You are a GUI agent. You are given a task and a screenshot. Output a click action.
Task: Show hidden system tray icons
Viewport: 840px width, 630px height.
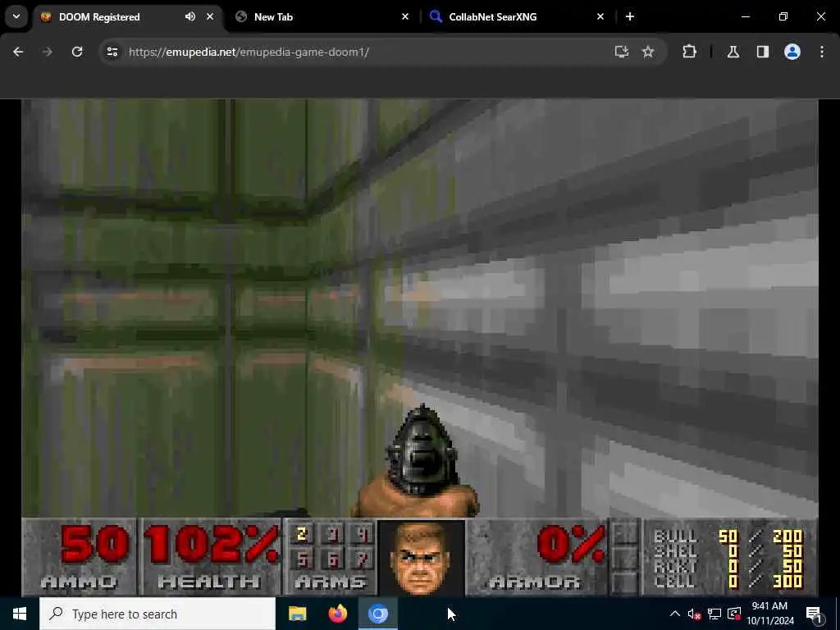(675, 614)
